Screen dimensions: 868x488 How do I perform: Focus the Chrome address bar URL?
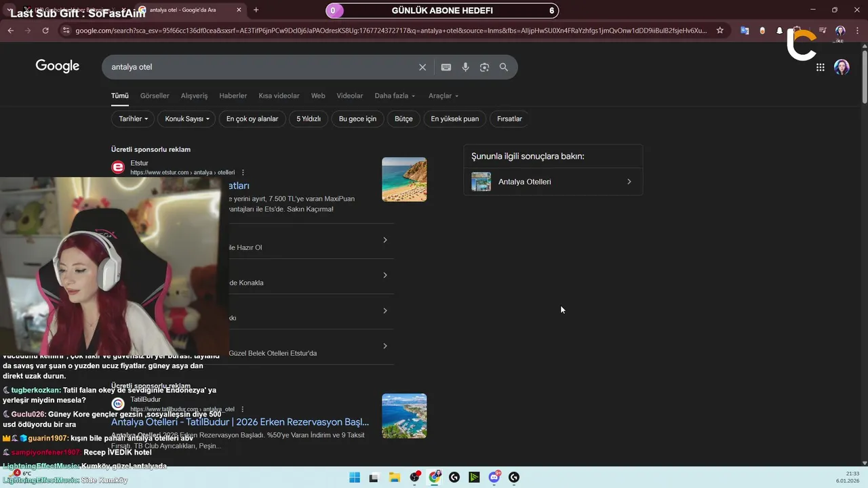391,30
